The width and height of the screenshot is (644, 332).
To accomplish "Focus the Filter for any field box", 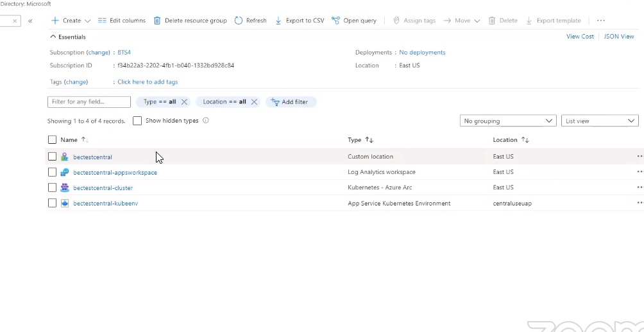I will tap(89, 101).
